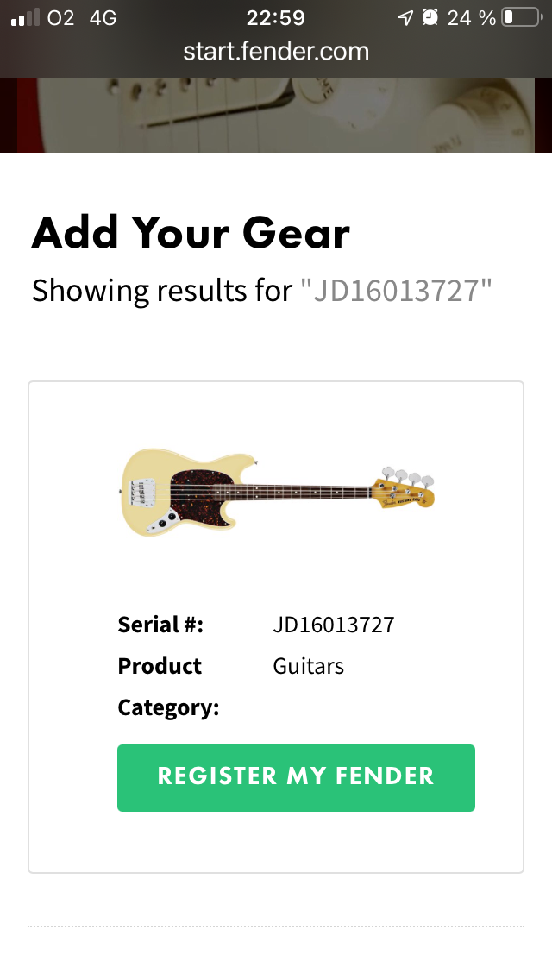The height and width of the screenshot is (980, 552).
Task: Click the guitar headstock in product image
Action: (x=404, y=489)
